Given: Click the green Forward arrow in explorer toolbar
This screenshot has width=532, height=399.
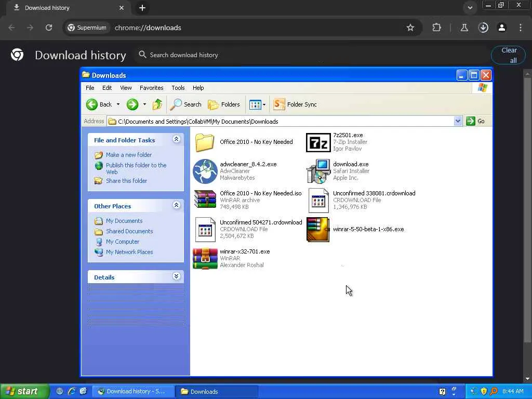Looking at the screenshot, I should pyautogui.click(x=132, y=104).
